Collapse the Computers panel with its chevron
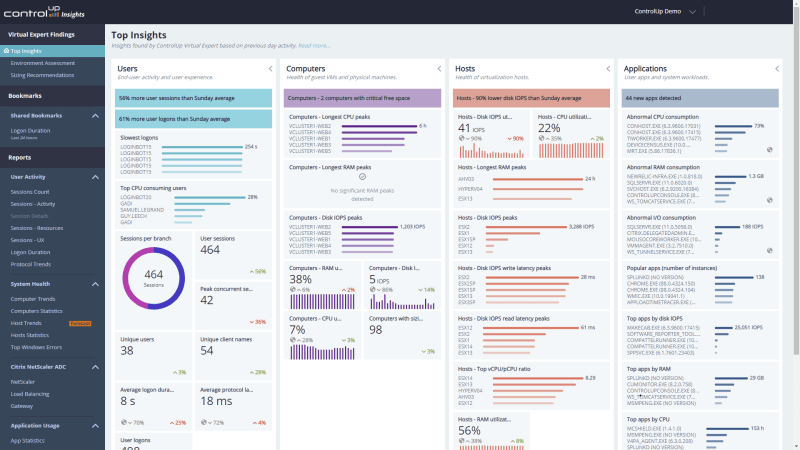Image resolution: width=800 pixels, height=450 pixels. 439,69
